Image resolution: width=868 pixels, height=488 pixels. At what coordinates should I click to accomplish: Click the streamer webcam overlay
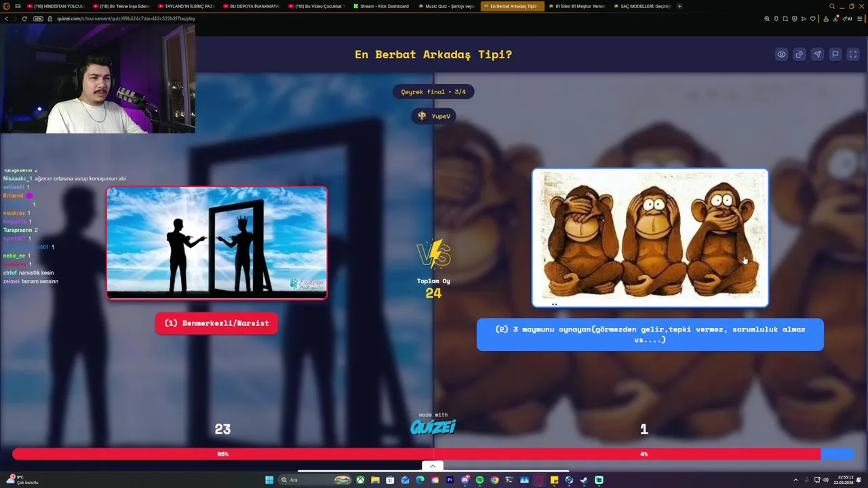click(98, 79)
